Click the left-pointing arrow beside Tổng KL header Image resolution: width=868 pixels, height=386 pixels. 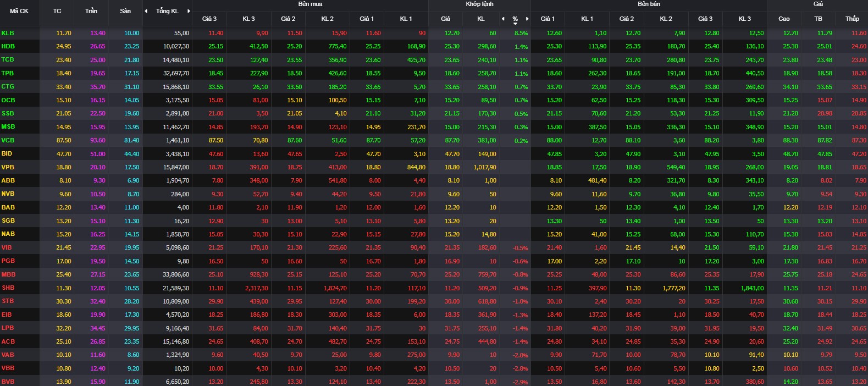[146, 11]
